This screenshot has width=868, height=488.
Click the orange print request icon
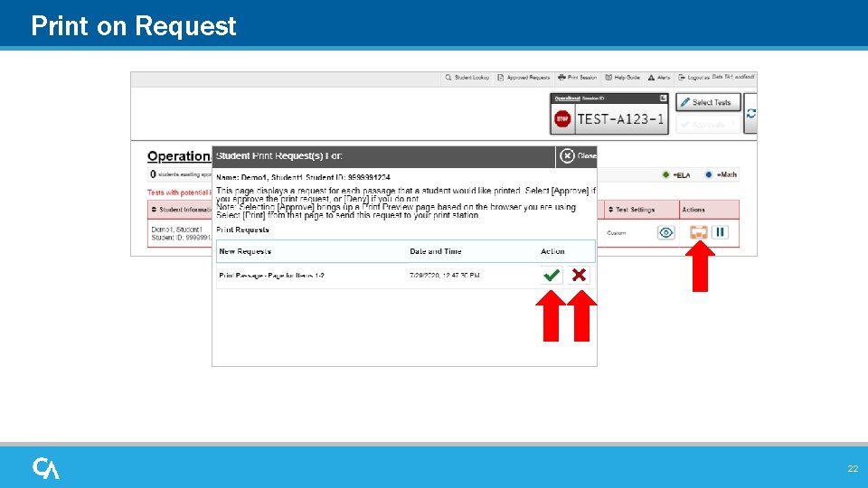point(699,232)
